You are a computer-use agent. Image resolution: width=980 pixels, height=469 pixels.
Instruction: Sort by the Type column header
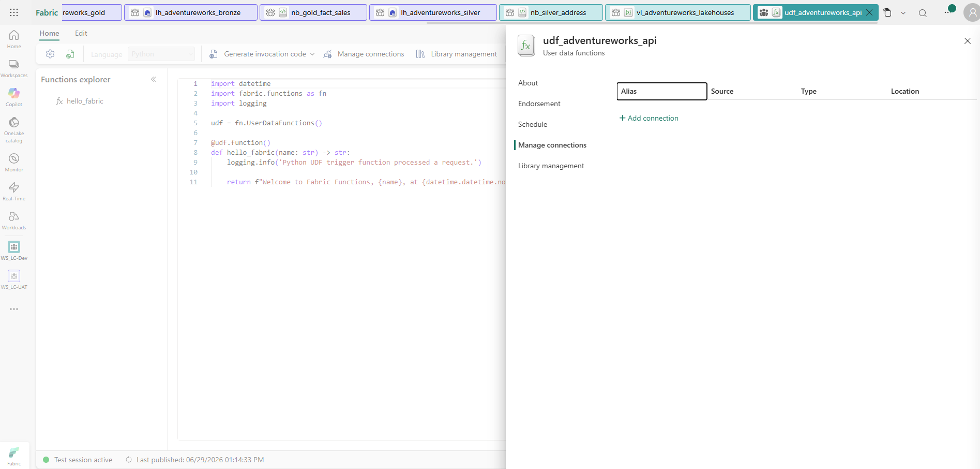[x=809, y=91]
